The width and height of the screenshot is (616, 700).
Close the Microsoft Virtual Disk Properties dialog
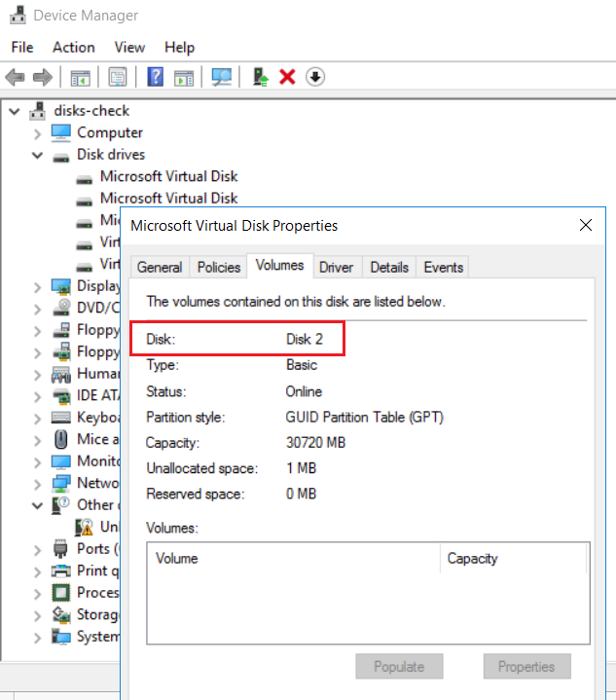586,225
